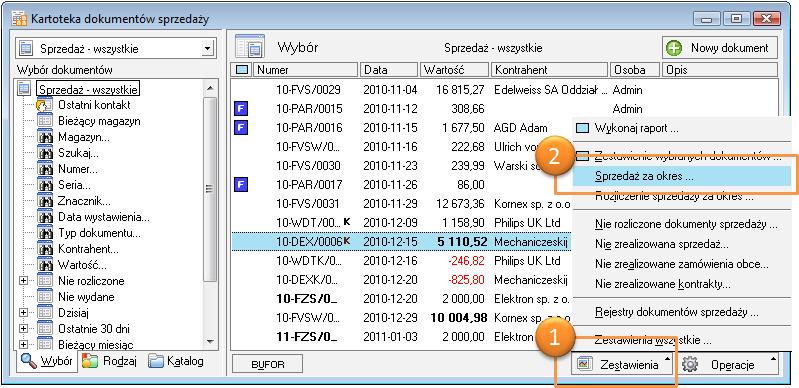
Task: Select document row 10-FVS/0030
Action: pyautogui.click(x=402, y=166)
